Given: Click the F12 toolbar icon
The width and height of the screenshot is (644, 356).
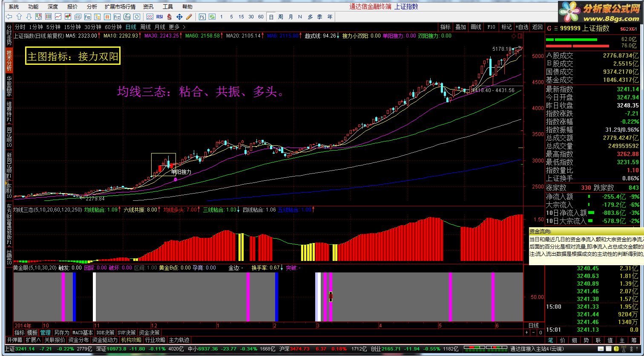Looking at the screenshot, I should coord(117,17).
